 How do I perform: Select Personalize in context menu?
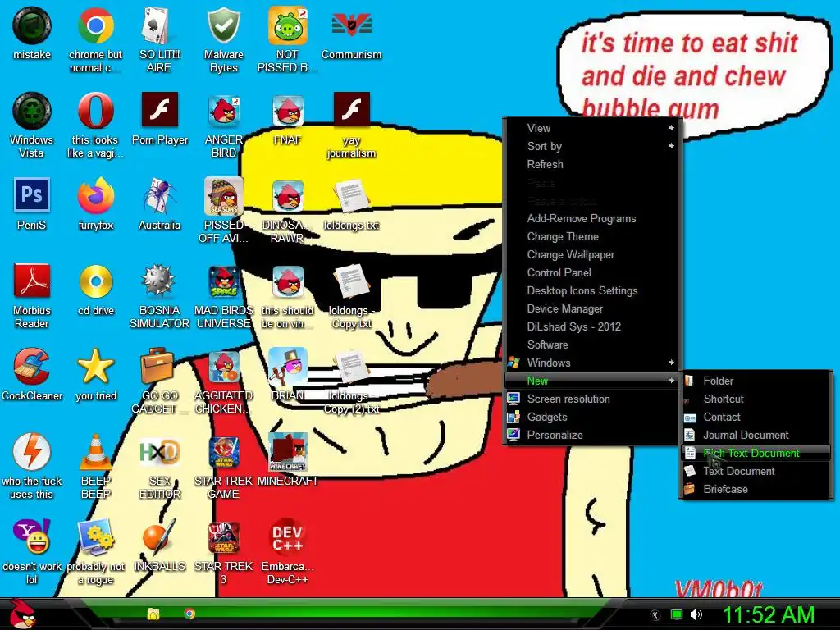(592, 435)
